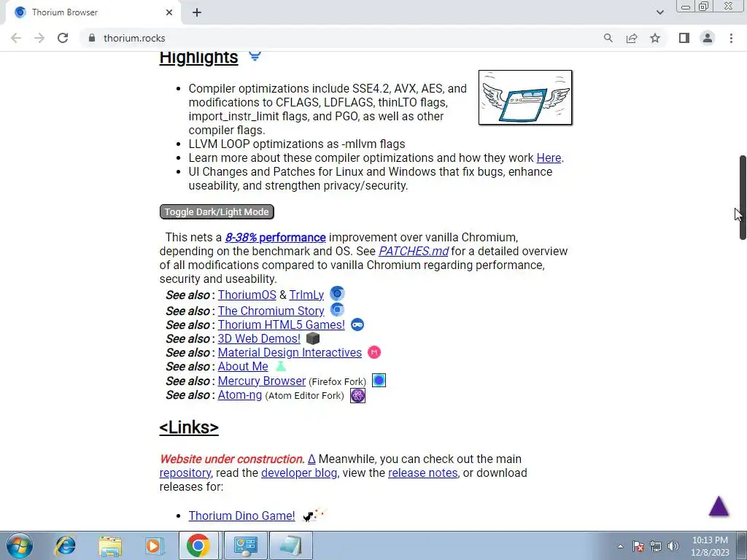The image size is (747, 560).
Task: Go back to previous page
Action: coord(16,38)
